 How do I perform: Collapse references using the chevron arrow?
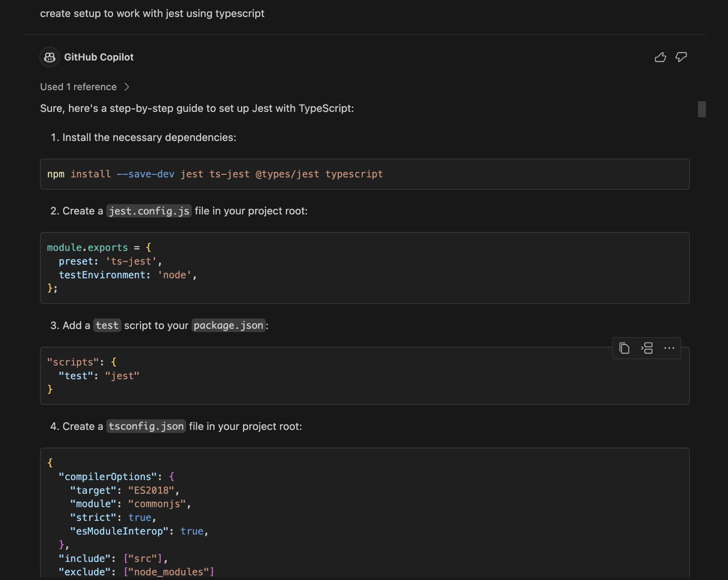click(x=126, y=86)
